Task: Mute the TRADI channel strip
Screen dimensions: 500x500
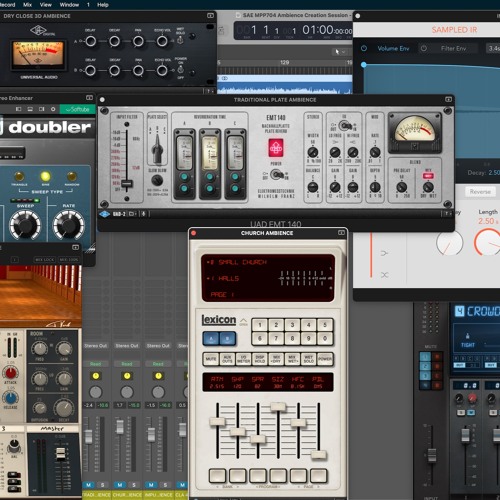Action: coord(88,485)
